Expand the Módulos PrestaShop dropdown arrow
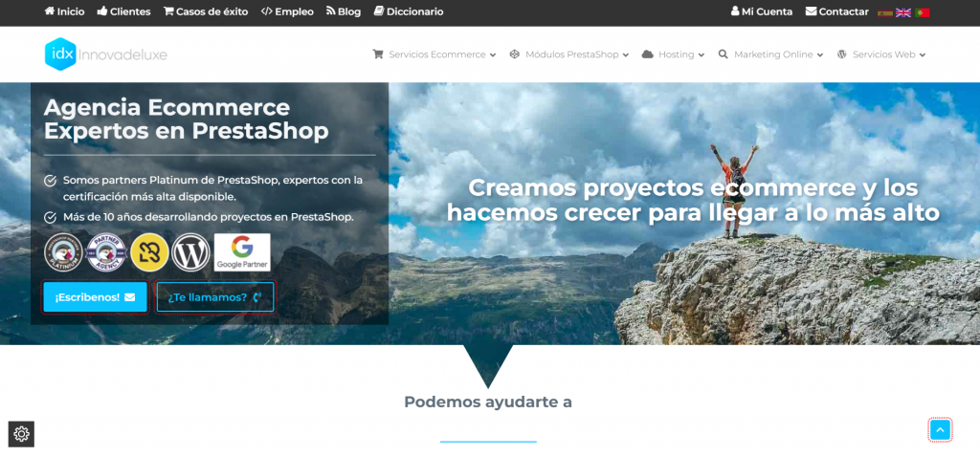This screenshot has height=457, width=980. point(626,54)
